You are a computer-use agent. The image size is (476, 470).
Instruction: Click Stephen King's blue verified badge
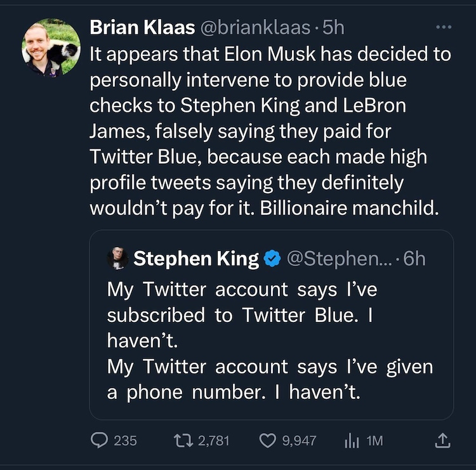(273, 258)
